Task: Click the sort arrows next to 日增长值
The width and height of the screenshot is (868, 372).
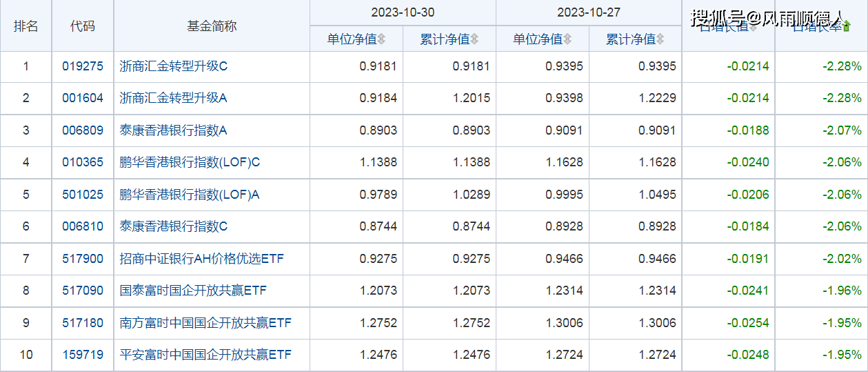Action: [753, 27]
